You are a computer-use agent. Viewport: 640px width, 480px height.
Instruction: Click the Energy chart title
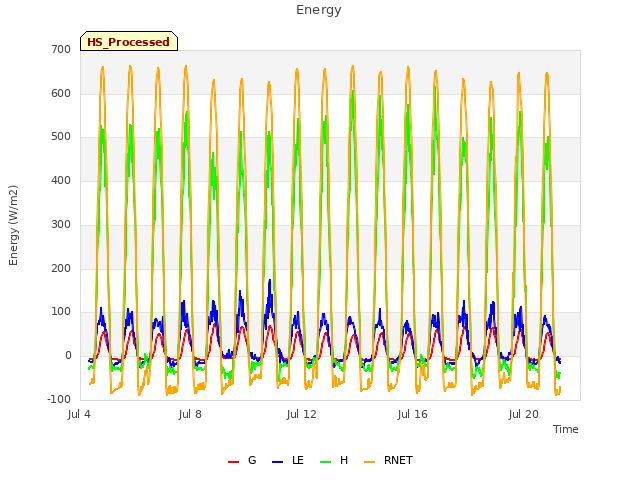[318, 10]
